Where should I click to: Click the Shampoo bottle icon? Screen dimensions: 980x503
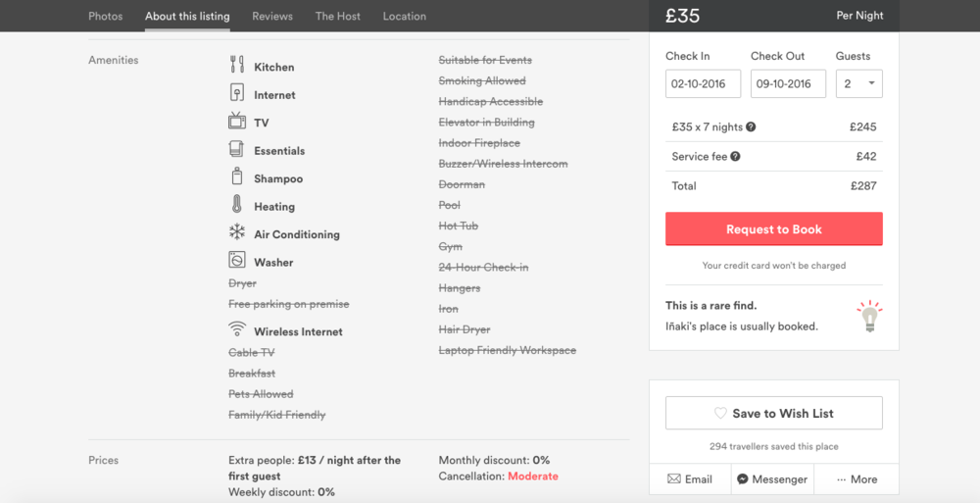(x=237, y=176)
